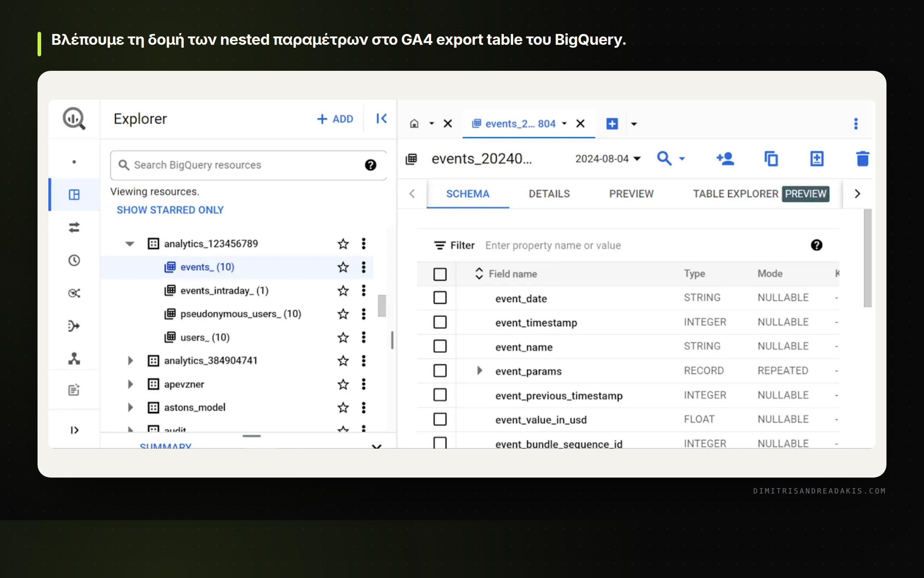The height and width of the screenshot is (578, 924).
Task: Check the event_value_in_usd checkbox
Action: (440, 419)
